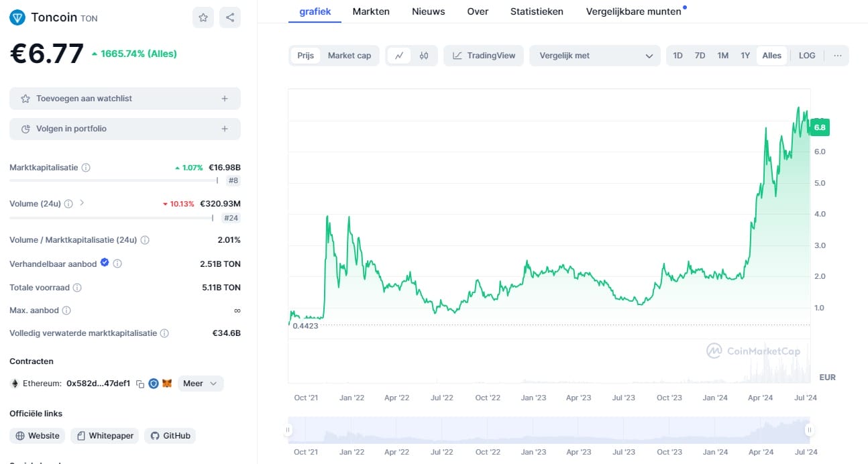
Task: Select the candlestick chart view icon
Action: tap(424, 56)
